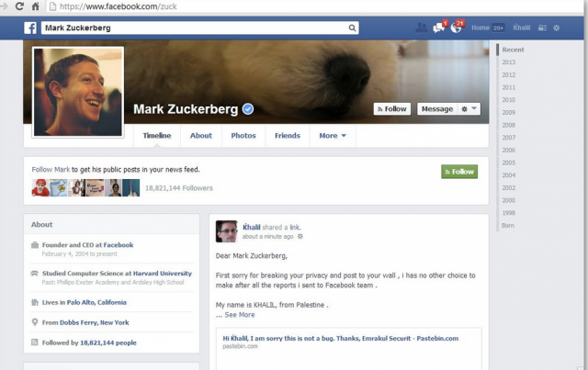This screenshot has width=588, height=370.
Task: Jump to 2008 in the timeline
Action: pos(508,125)
